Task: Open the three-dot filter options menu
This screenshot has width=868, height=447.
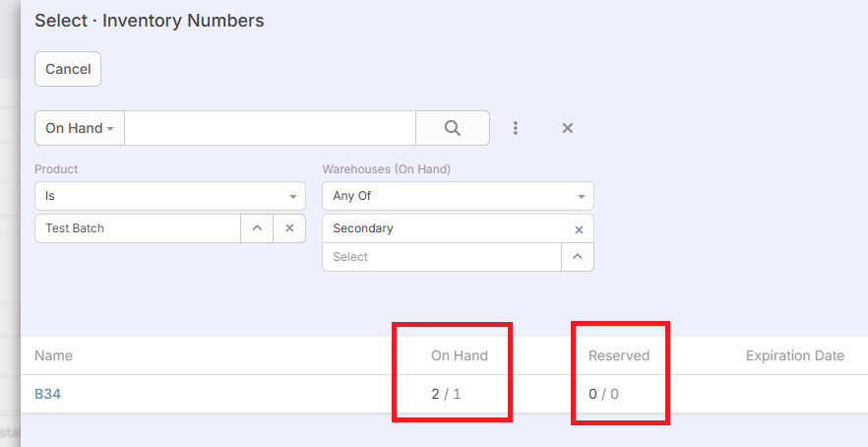Action: 516,128
